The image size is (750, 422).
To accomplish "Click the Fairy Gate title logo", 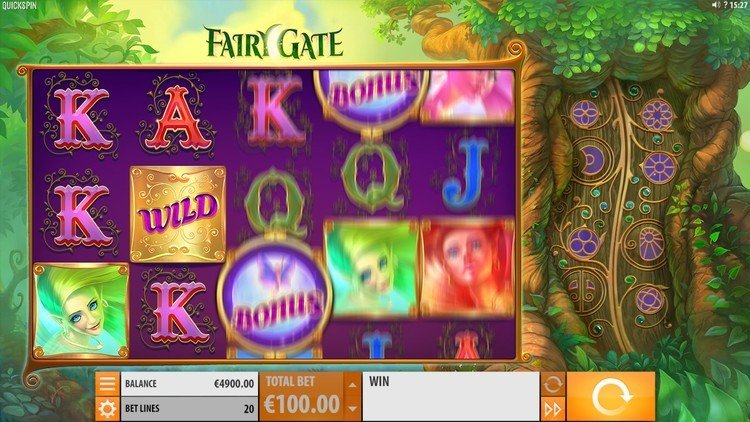I will click(x=274, y=42).
